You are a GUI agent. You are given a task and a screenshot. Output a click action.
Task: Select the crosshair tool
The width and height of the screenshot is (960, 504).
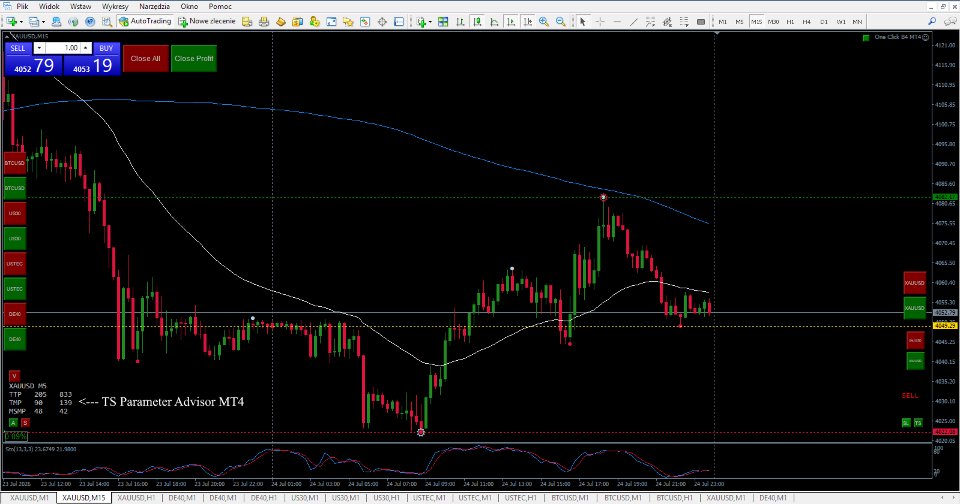pyautogui.click(x=600, y=21)
